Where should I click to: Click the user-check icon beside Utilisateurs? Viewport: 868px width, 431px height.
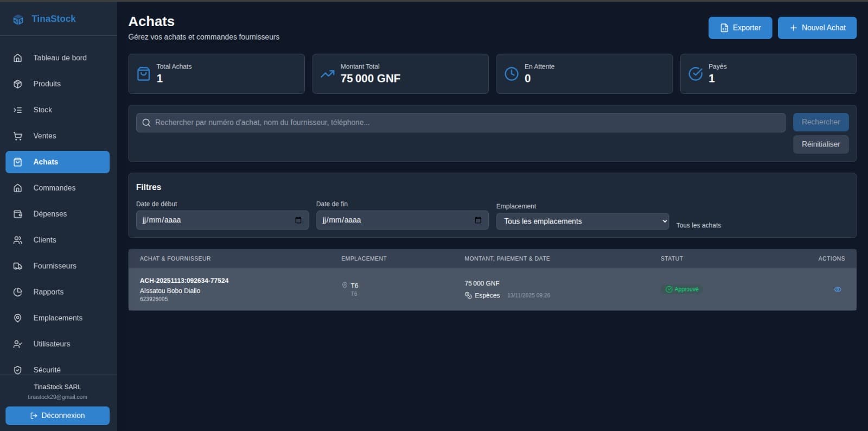point(18,344)
